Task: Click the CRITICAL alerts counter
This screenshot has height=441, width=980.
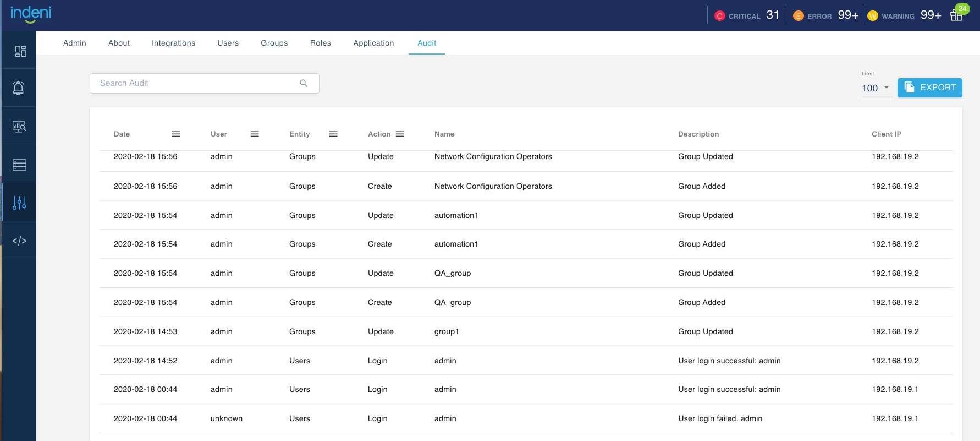Action: click(x=746, y=15)
